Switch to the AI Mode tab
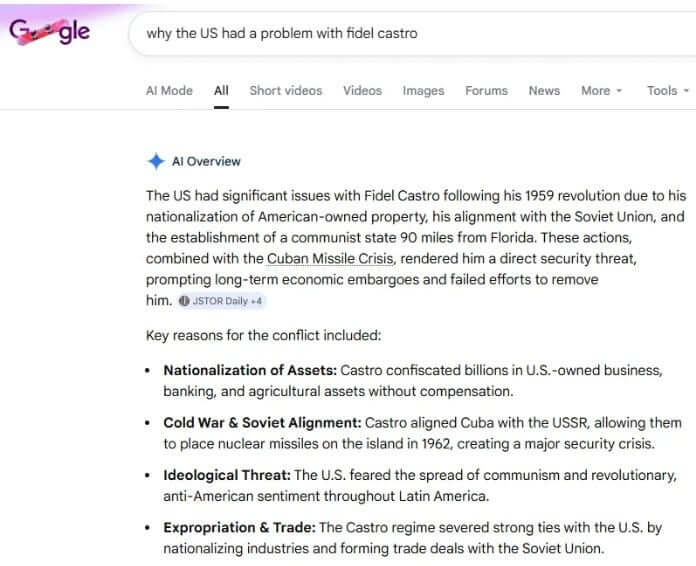 point(169,90)
